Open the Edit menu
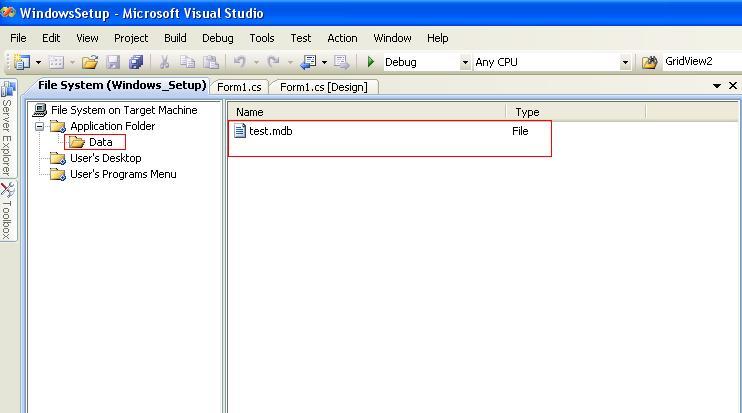Viewport: 742px width, 413px height. tap(51, 38)
